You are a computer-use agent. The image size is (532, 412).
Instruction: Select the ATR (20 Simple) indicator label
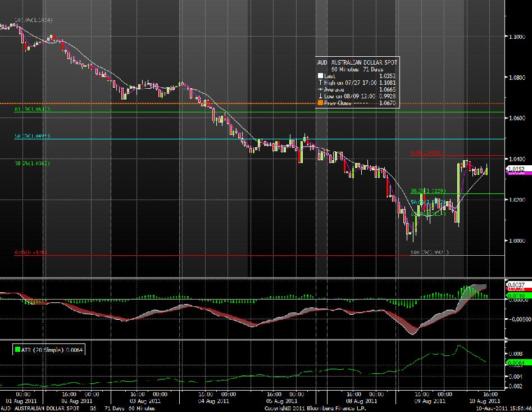[x=43, y=350]
